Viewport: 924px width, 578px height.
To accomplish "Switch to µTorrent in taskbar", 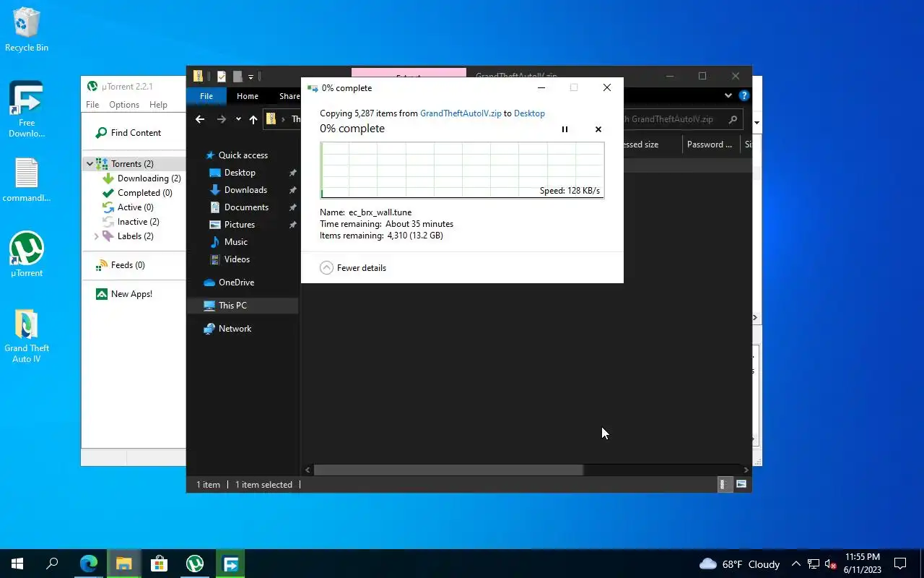I will tap(194, 564).
